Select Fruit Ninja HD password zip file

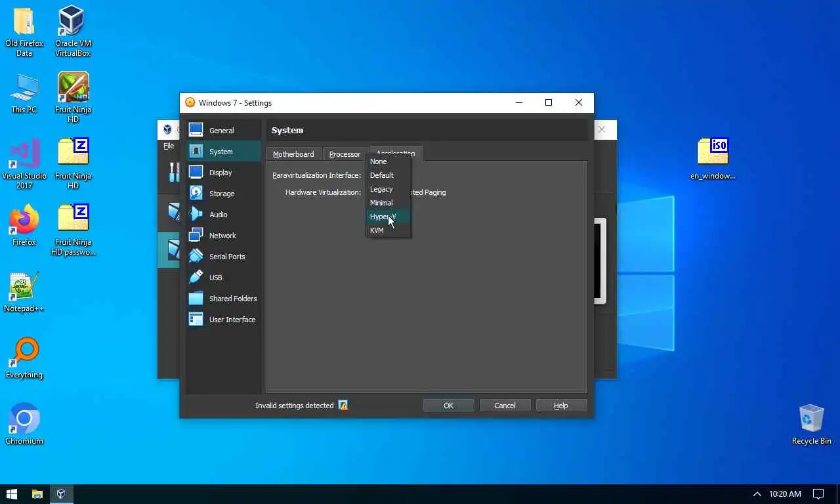73,230
